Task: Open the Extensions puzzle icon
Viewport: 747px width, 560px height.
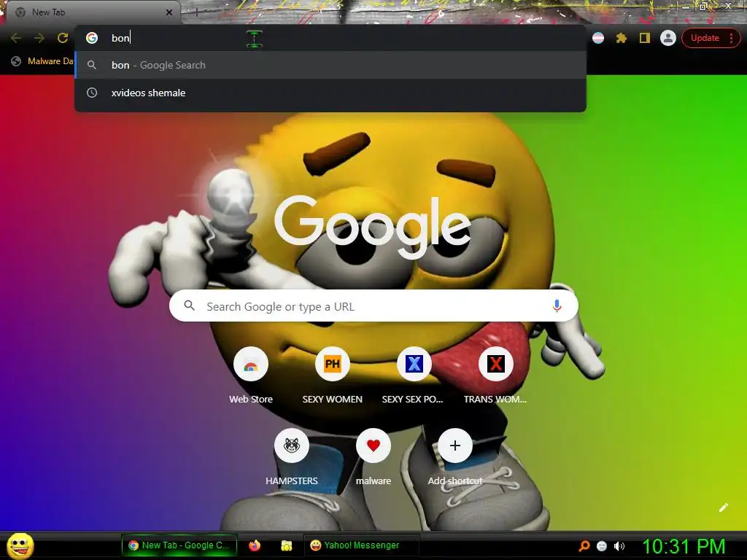Action: coord(622,38)
